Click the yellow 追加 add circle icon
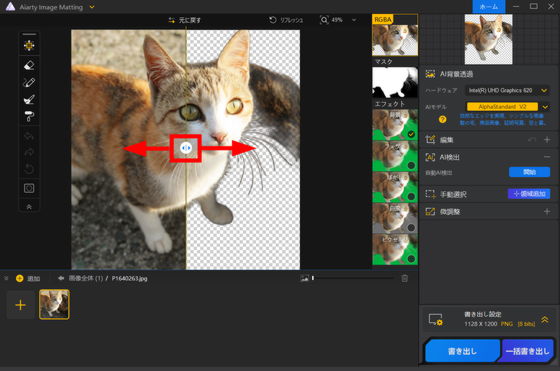 [20, 278]
